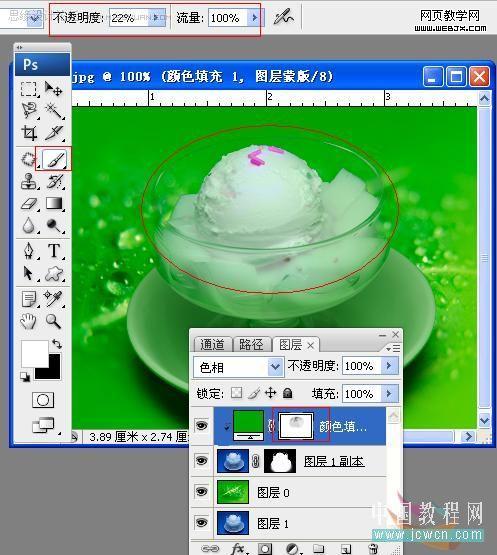Hide the 颜色填充 layer
The image size is (497, 555).
(202, 425)
